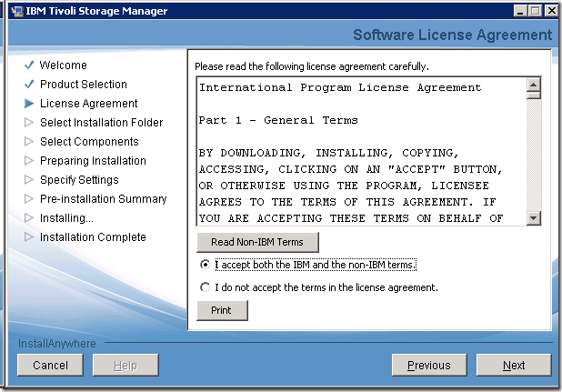Viewport: 562px width, 392px height.
Task: Choose 'I do not accept the terms' option
Action: point(206,287)
